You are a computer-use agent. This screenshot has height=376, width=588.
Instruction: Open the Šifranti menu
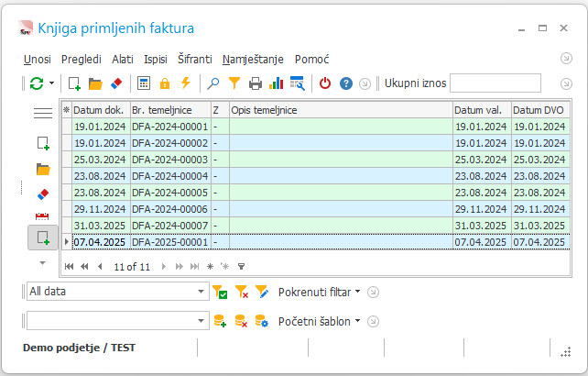tap(194, 60)
